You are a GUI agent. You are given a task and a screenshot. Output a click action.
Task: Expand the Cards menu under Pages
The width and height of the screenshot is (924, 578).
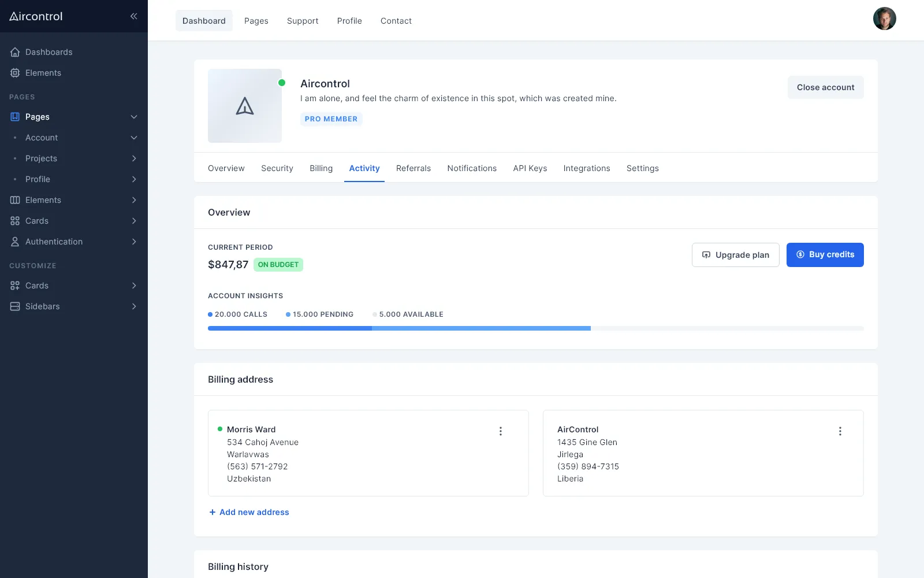click(134, 221)
